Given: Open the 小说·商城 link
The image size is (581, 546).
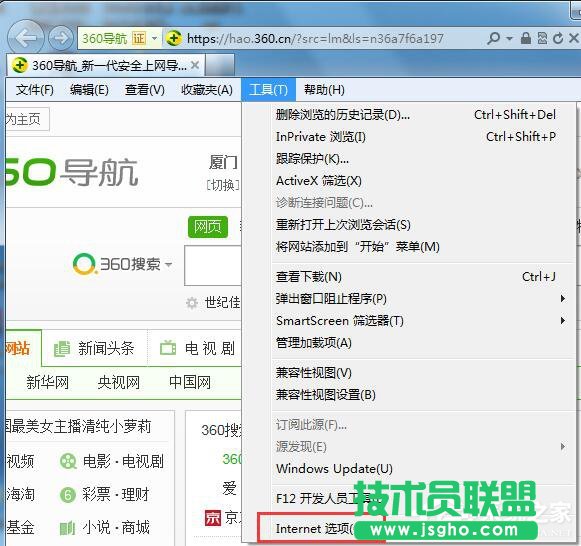Looking at the screenshot, I should [116, 527].
